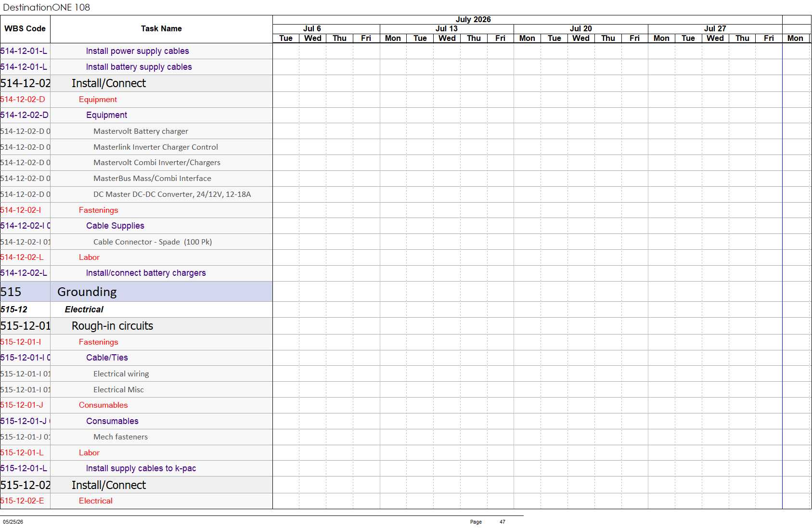
Task: Click the '05/25/26' date in the footer
Action: (13, 522)
